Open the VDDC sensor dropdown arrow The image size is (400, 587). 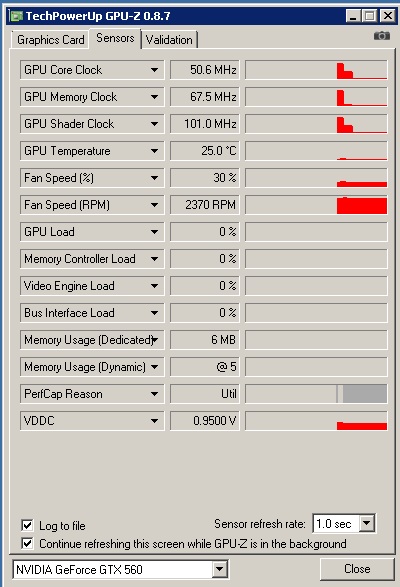click(x=154, y=421)
